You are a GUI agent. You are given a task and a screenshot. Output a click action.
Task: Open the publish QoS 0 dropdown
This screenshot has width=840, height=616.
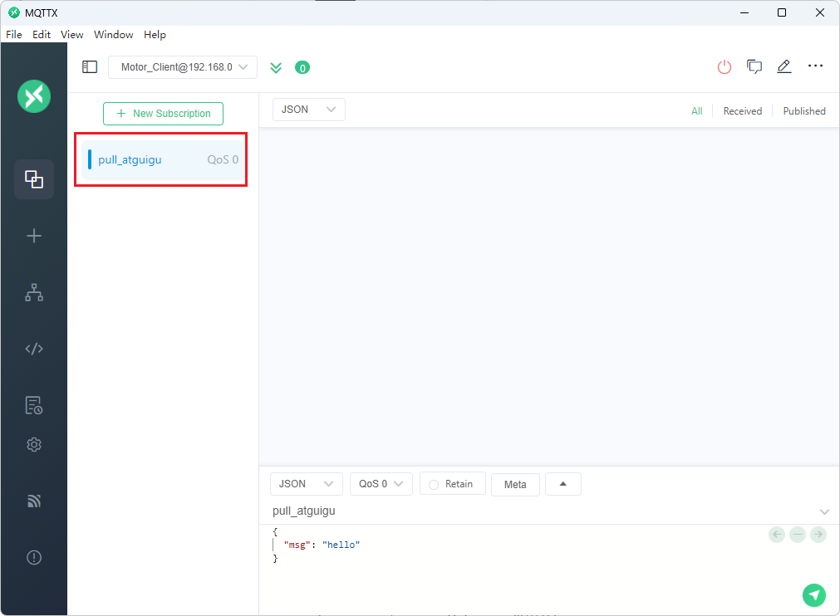pos(381,484)
